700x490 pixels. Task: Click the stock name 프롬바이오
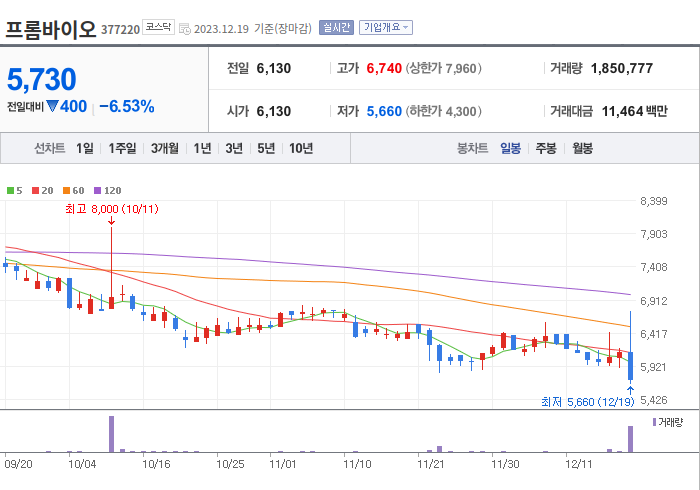coord(50,29)
